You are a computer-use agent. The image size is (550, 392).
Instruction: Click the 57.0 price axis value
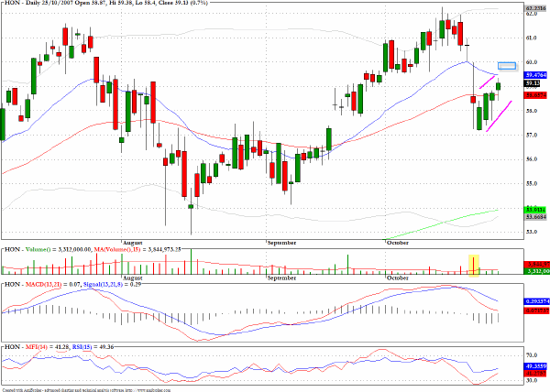(532, 136)
